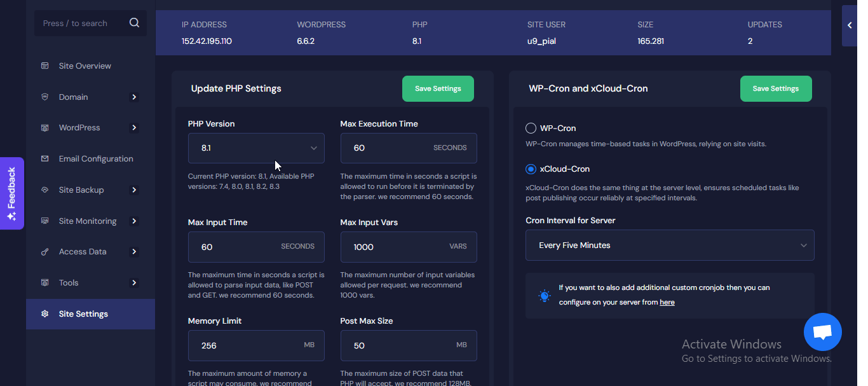Image resolution: width=868 pixels, height=386 pixels.
Task: Click the site user u9_pial
Action: pyautogui.click(x=542, y=41)
